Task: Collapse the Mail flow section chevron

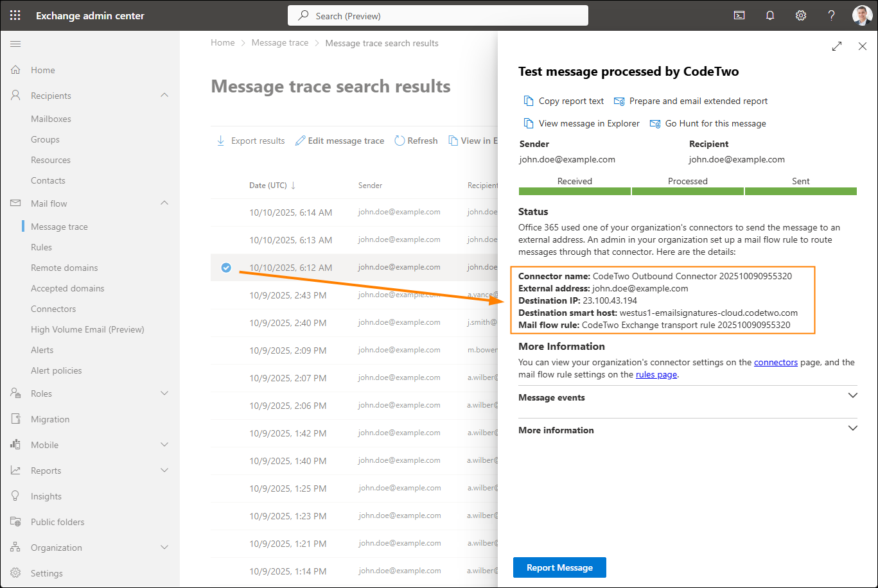Action: [x=164, y=203]
